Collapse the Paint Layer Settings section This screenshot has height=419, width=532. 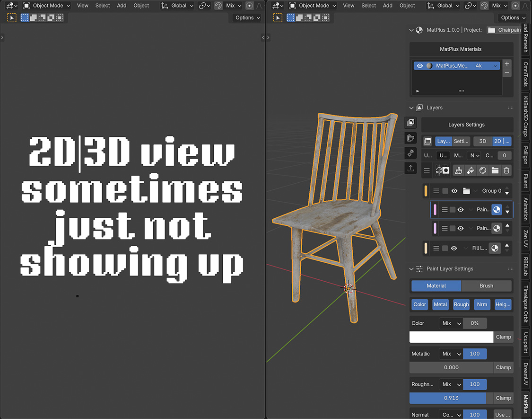click(411, 269)
